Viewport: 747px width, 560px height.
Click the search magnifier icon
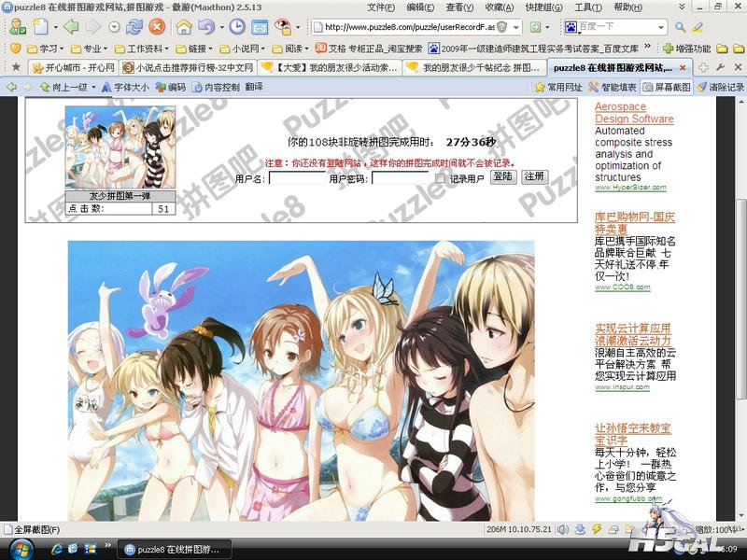(682, 27)
